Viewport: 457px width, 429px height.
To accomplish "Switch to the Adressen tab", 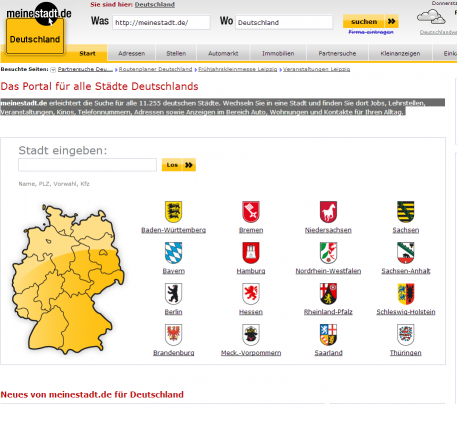I will point(132,53).
